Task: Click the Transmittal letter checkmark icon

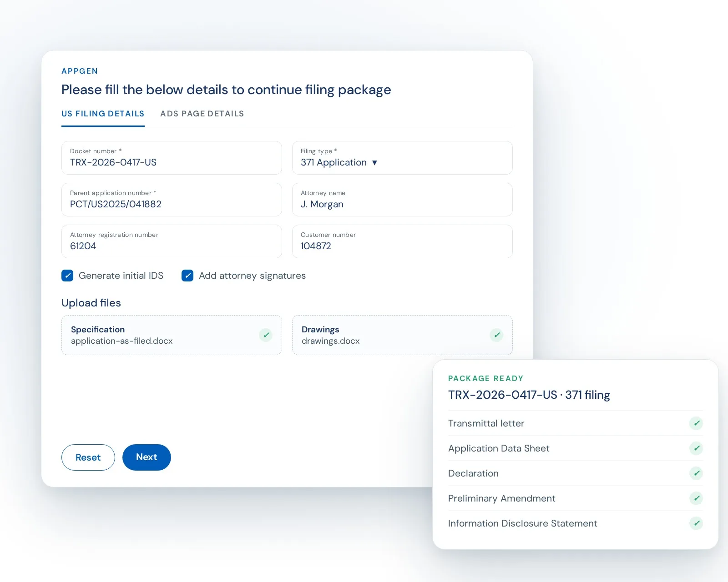Action: [x=696, y=423]
